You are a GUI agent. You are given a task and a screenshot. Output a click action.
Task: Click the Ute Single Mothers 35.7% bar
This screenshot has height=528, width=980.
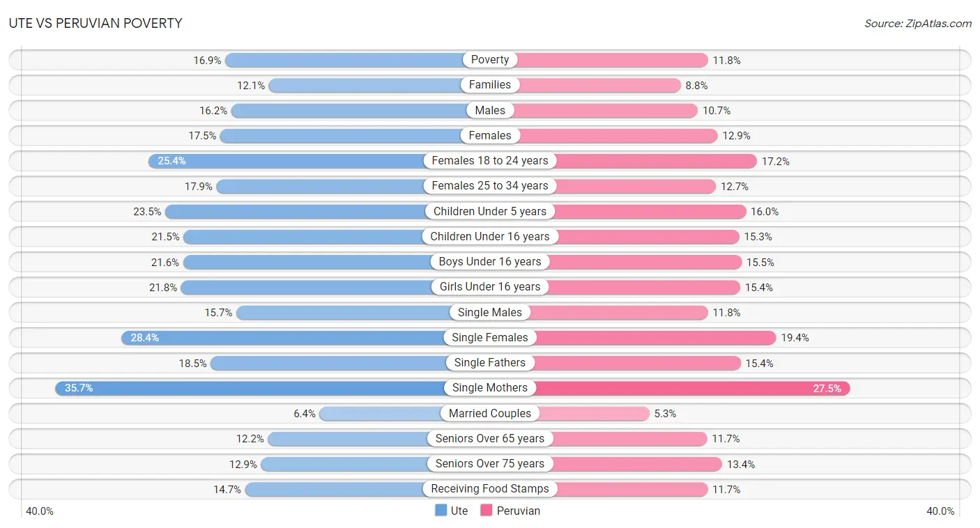pos(251,388)
